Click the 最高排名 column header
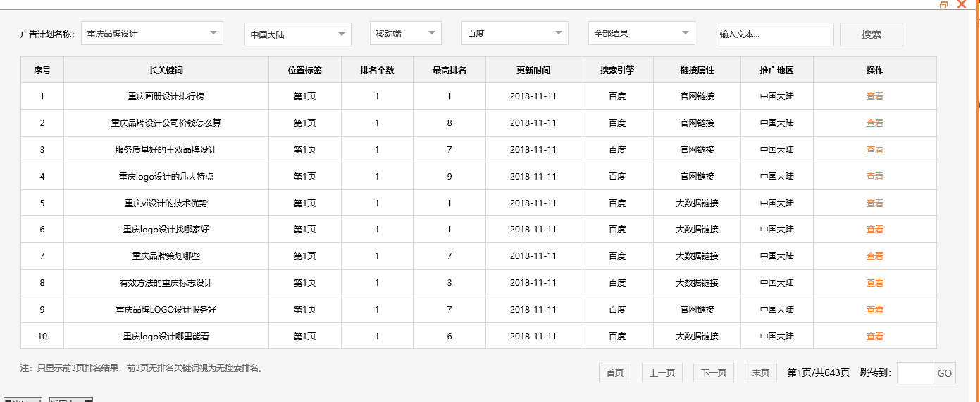 [449, 70]
